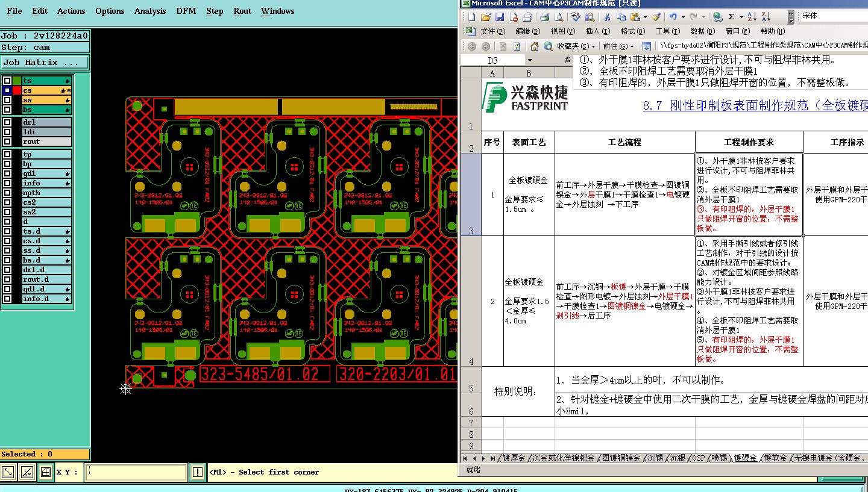868x492 pixels.
Task: Click Sort Ascending A-Z icon
Action: (x=752, y=17)
